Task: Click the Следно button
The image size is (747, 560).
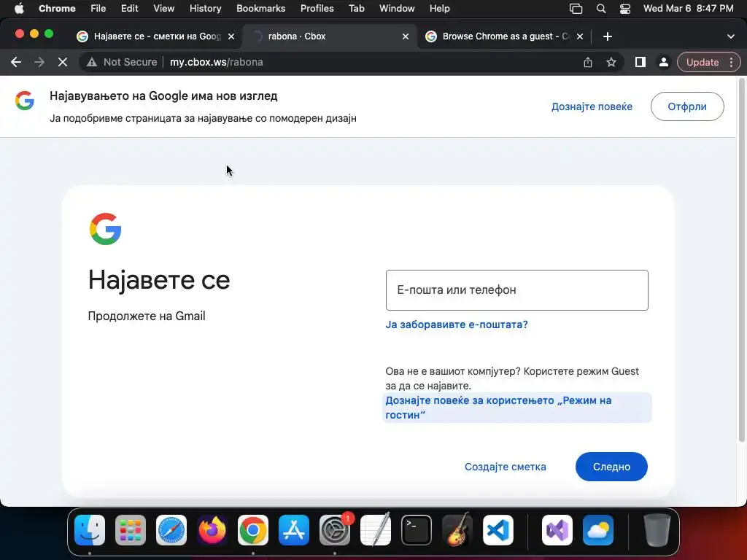Action: click(611, 467)
